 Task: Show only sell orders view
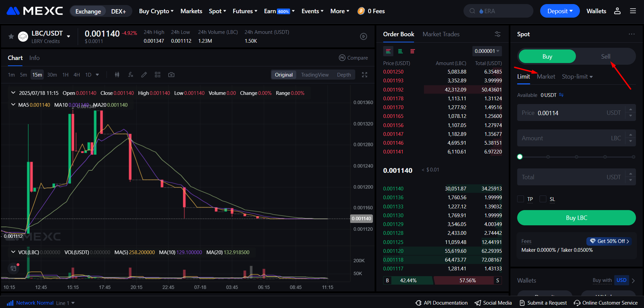point(413,51)
